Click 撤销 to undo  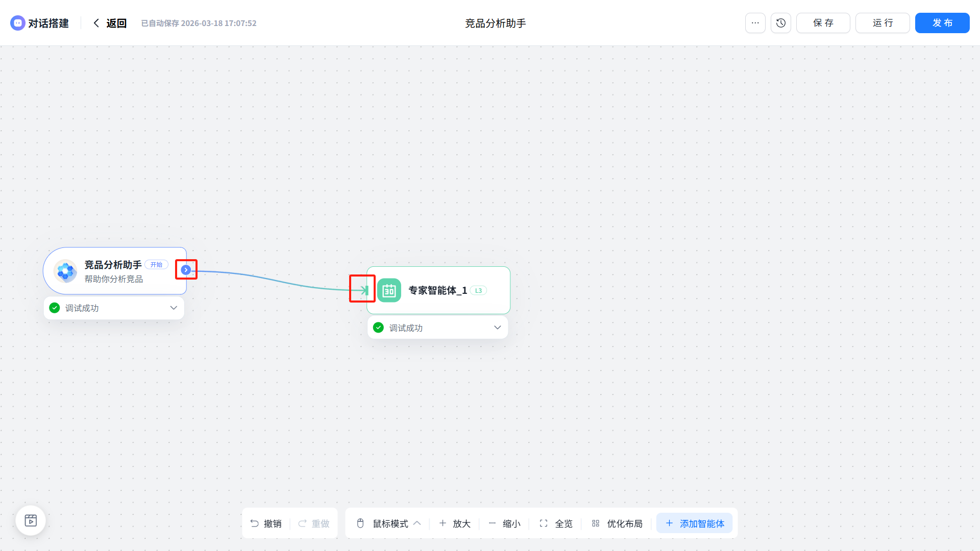[x=266, y=523]
